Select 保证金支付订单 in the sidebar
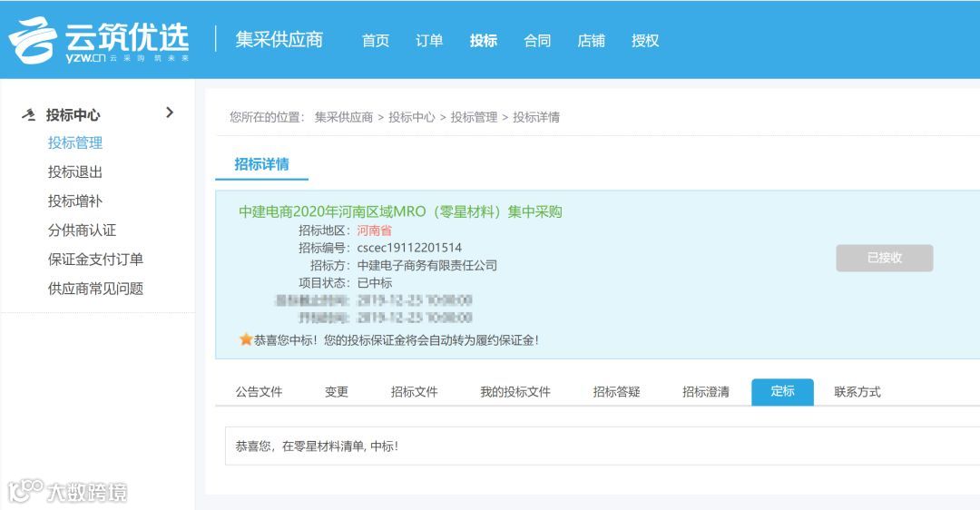Screen dimensions: 980x510 (95, 260)
